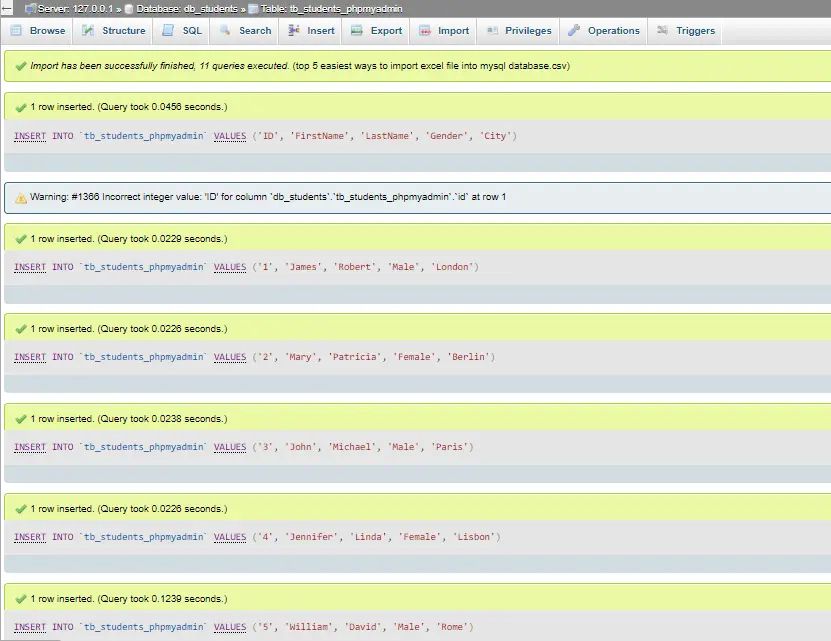The height and width of the screenshot is (641, 831).
Task: Open the Browse tab
Action: click(39, 31)
